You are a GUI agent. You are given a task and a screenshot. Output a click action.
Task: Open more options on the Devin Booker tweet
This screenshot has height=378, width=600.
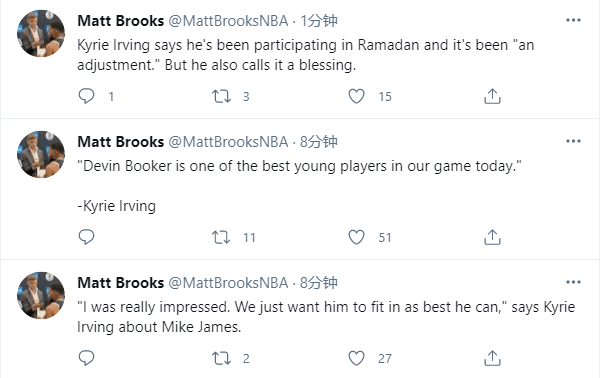pos(573,141)
